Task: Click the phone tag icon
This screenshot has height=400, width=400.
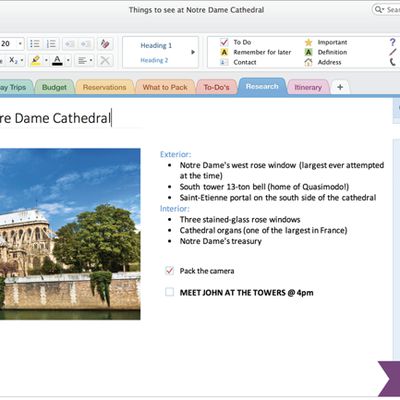Action: (393, 62)
